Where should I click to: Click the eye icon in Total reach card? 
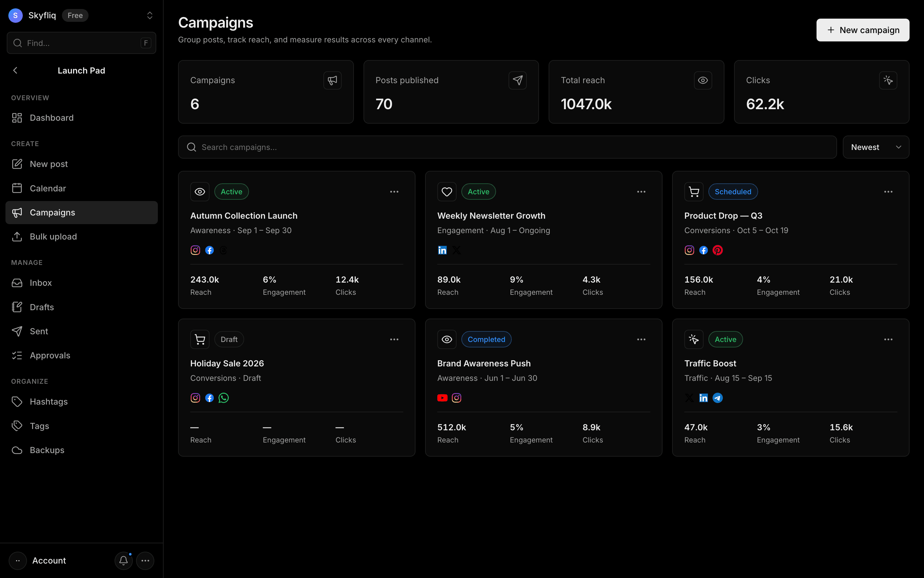click(x=703, y=80)
